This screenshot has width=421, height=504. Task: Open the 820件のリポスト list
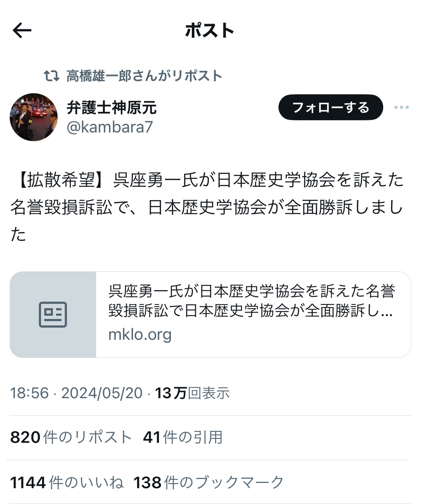71,438
